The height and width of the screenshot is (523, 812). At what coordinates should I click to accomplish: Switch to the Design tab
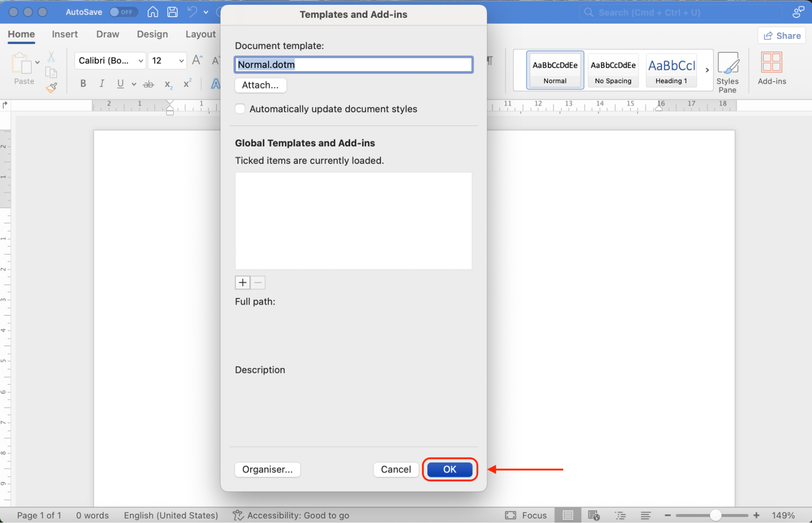[x=152, y=34]
